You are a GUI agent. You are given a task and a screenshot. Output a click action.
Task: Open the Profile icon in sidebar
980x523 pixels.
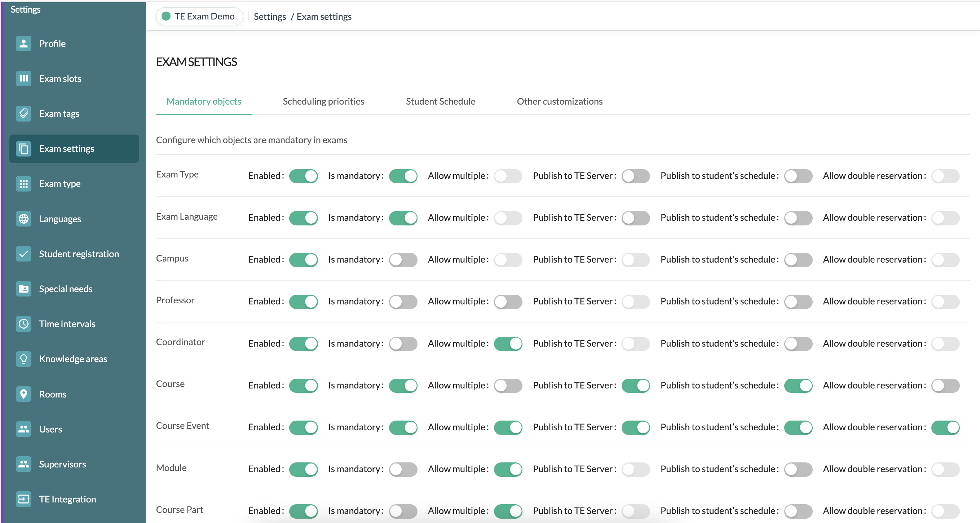tap(23, 43)
